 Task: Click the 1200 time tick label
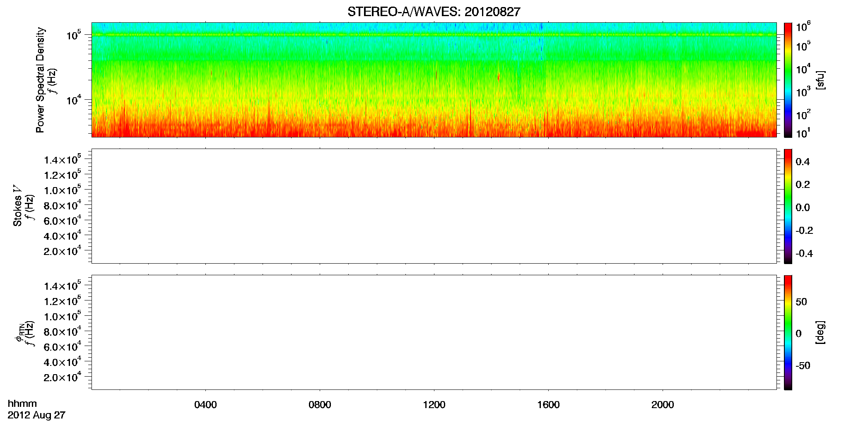point(434,405)
